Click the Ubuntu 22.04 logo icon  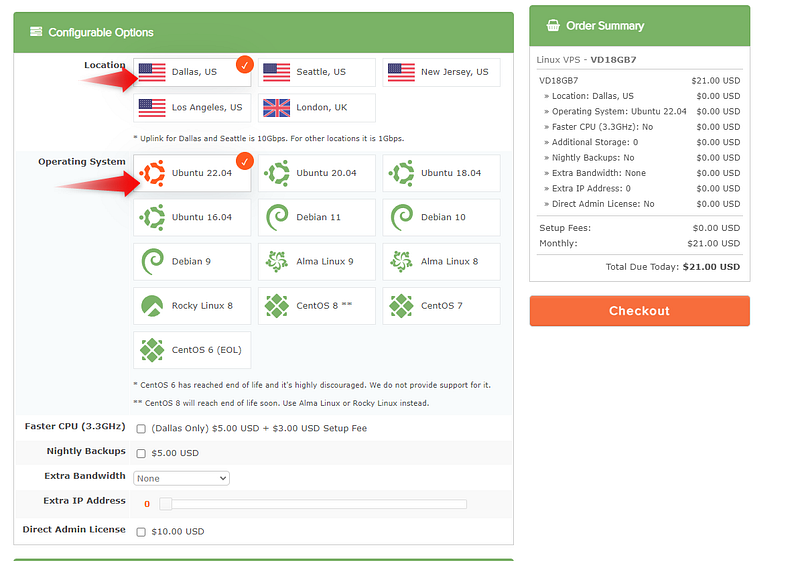tap(152, 173)
